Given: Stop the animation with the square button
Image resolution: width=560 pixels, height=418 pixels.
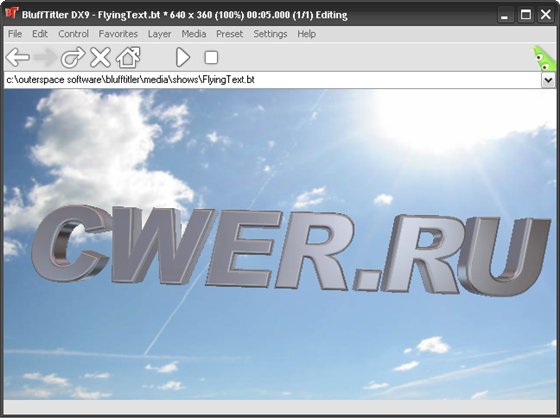Looking at the screenshot, I should (x=211, y=58).
